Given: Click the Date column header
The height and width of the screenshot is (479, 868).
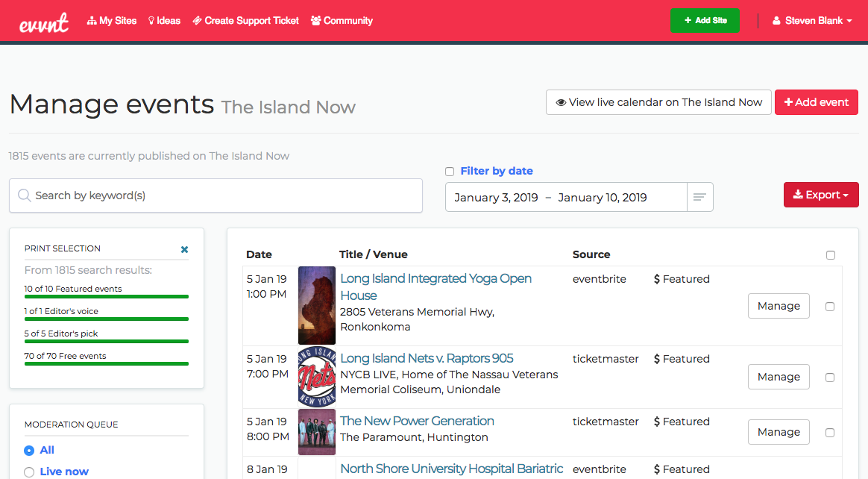Looking at the screenshot, I should [x=259, y=254].
